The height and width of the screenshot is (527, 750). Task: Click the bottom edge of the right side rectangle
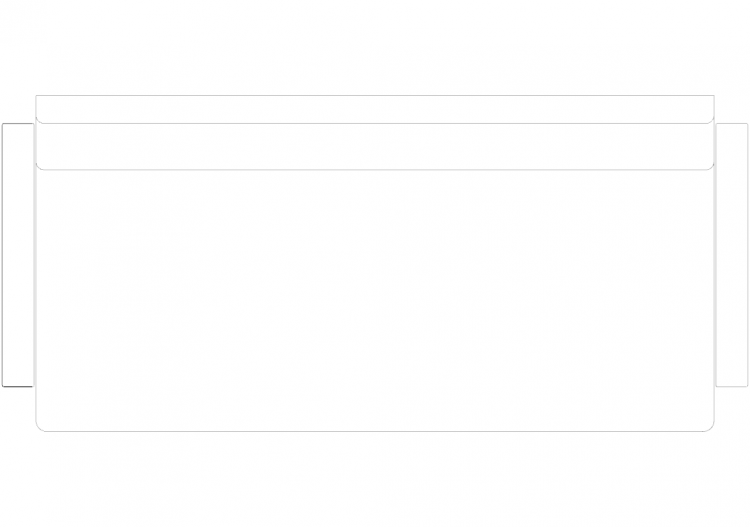(732, 386)
